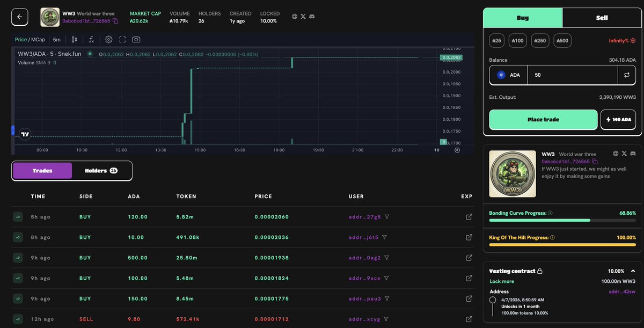Image resolution: width=644 pixels, height=328 pixels.
Task: Enter fullscreen chart mode
Action: pos(122,39)
